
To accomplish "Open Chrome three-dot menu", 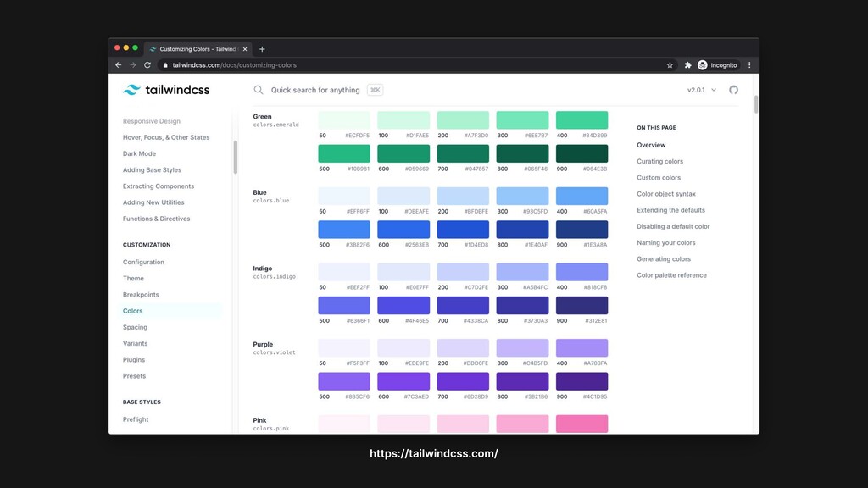I will tap(749, 65).
